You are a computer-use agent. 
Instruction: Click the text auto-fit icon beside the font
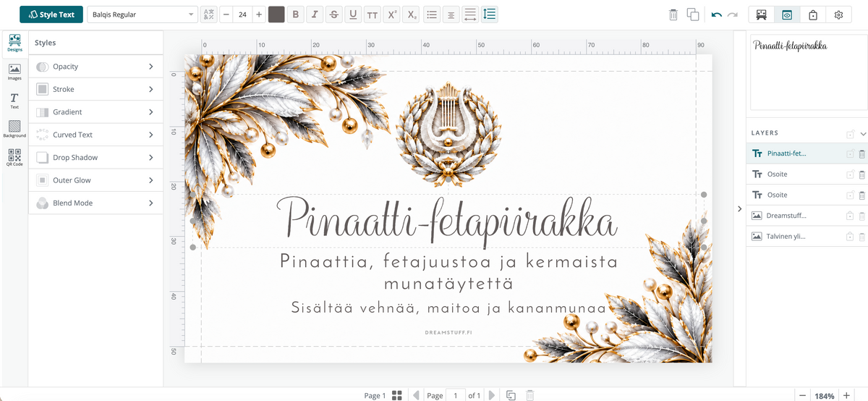click(x=208, y=14)
